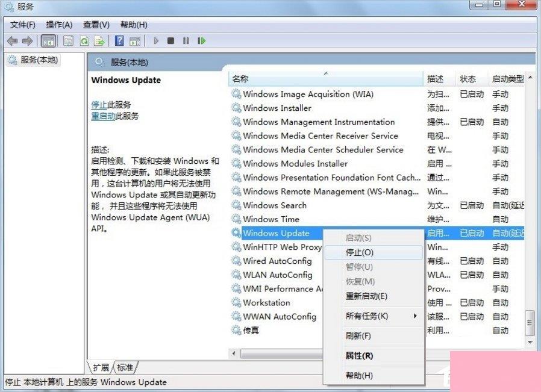Open the 文件(F) menu
The height and width of the screenshot is (392, 541).
22,25
